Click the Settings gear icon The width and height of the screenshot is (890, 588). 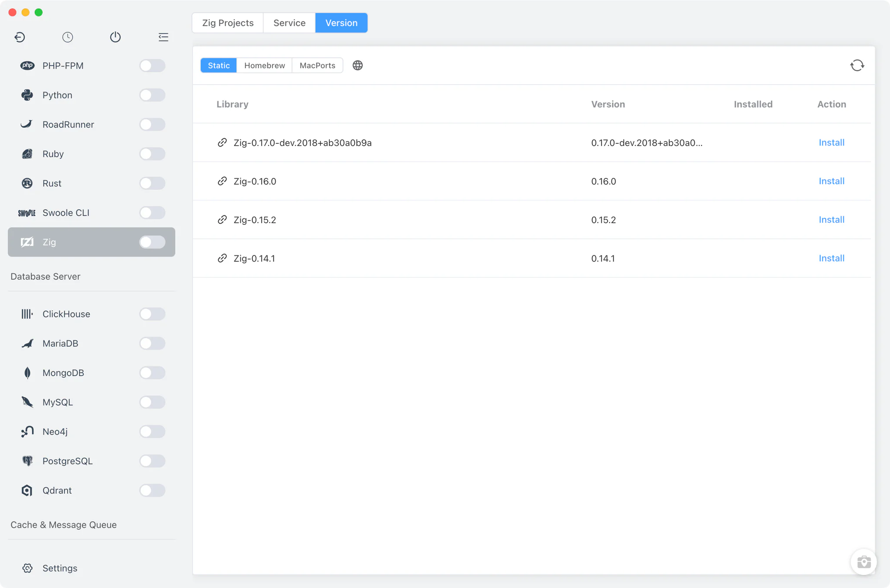[27, 568]
